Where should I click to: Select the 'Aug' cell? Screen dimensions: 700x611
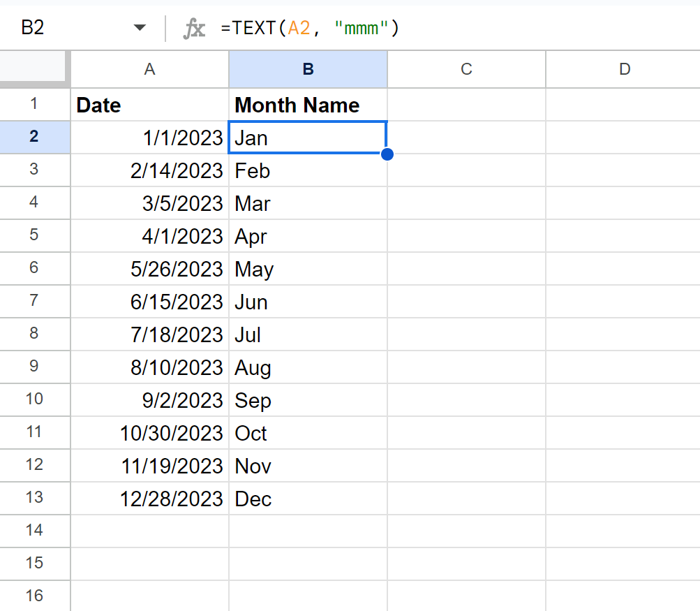pyautogui.click(x=308, y=367)
